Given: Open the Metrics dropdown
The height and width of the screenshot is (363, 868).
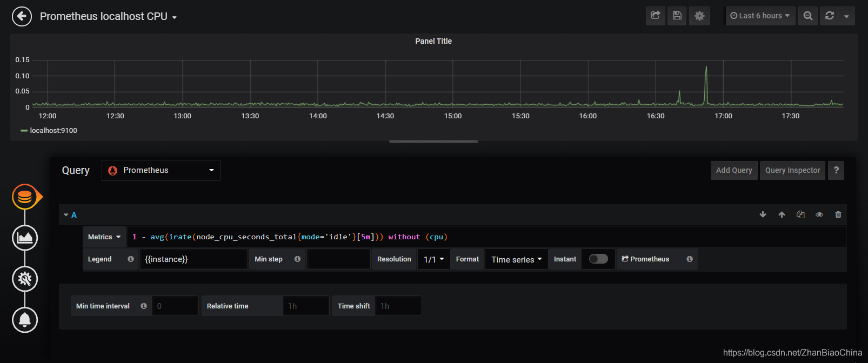Looking at the screenshot, I should coord(104,237).
